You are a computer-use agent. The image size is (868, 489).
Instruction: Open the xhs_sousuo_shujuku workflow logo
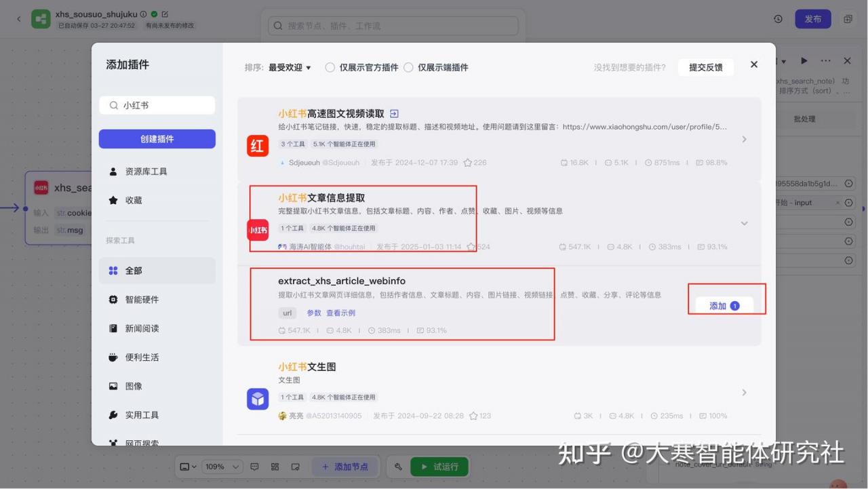(41, 19)
